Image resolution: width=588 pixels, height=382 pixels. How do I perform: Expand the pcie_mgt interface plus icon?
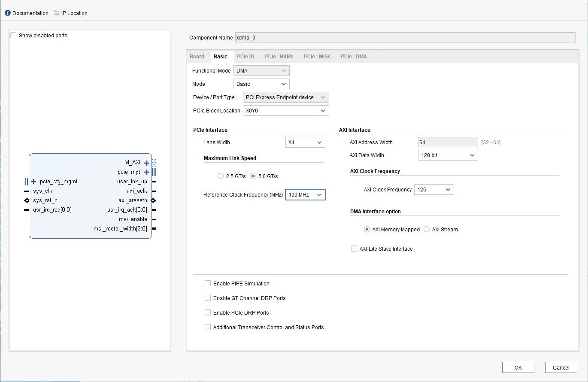147,172
